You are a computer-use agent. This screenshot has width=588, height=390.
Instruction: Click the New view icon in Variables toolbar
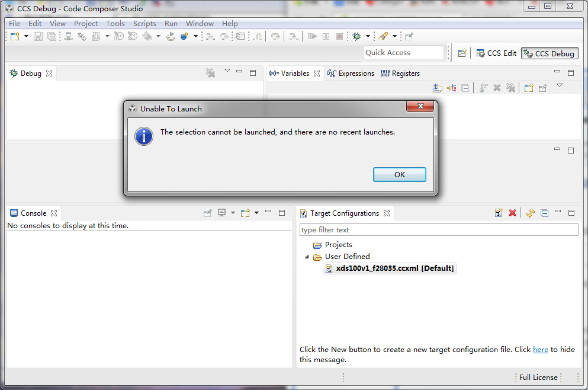(529, 88)
